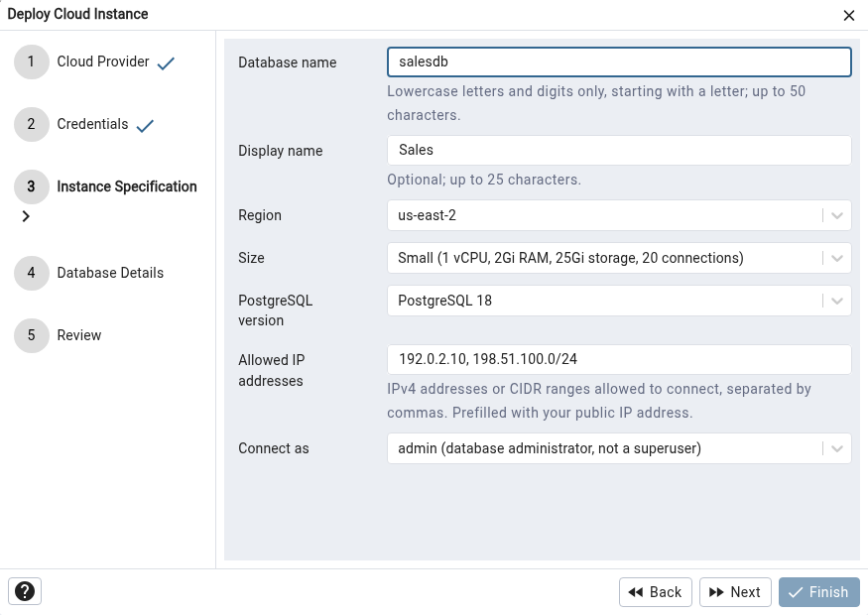This screenshot has height=615, width=868.
Task: Click the Back button
Action: (656, 592)
